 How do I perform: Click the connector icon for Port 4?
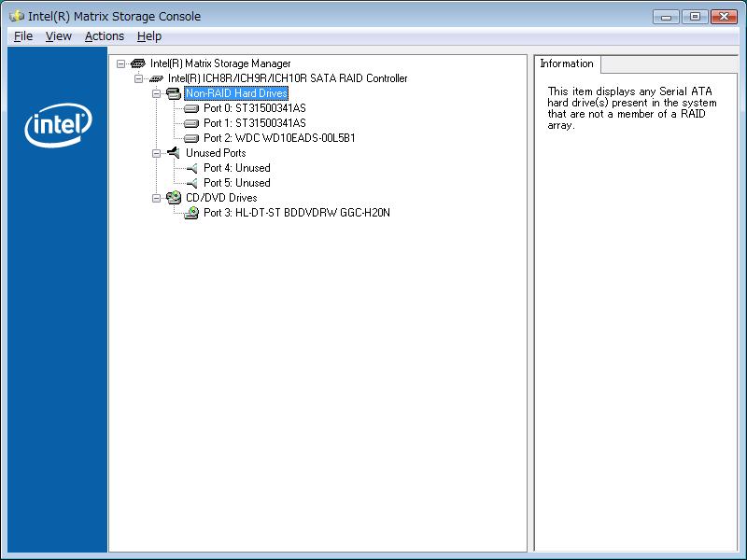(191, 168)
